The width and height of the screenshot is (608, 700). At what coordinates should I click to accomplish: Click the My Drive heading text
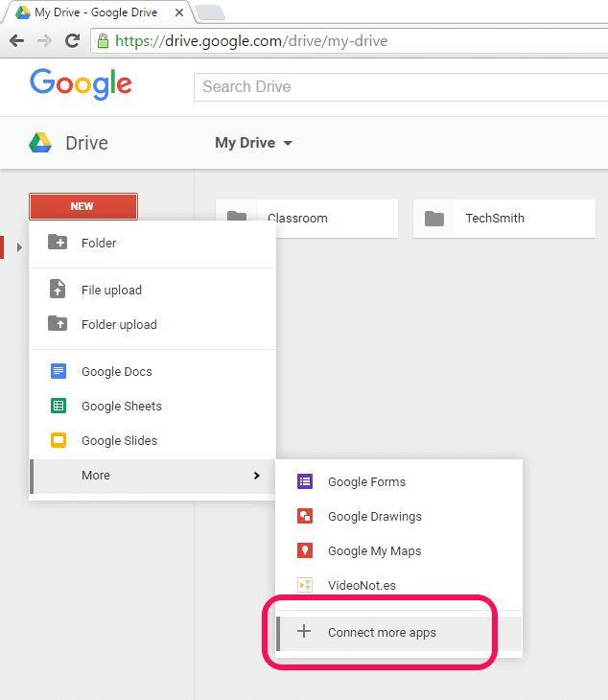point(246,143)
